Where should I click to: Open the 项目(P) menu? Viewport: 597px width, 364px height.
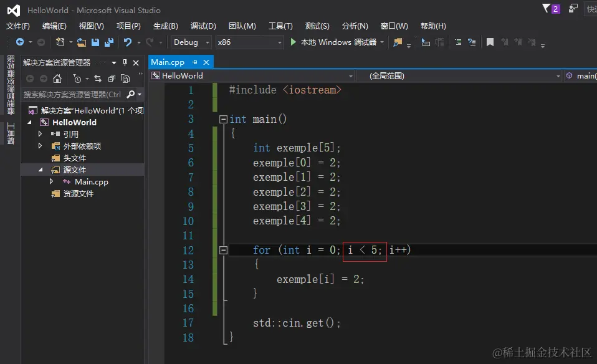(x=129, y=26)
